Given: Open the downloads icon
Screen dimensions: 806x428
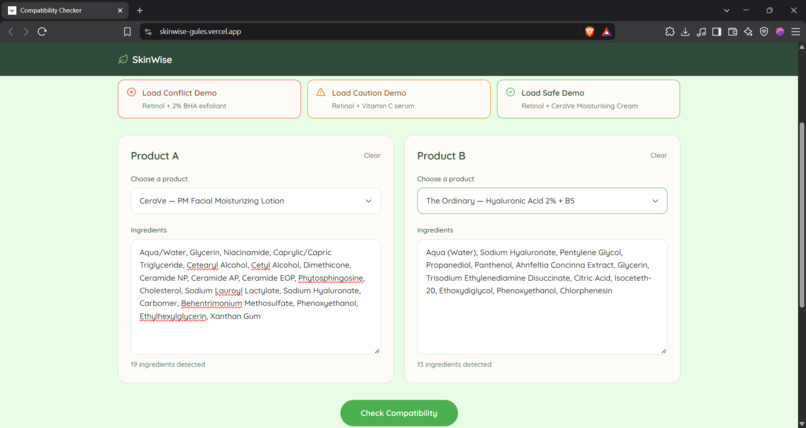Looking at the screenshot, I should [x=685, y=32].
